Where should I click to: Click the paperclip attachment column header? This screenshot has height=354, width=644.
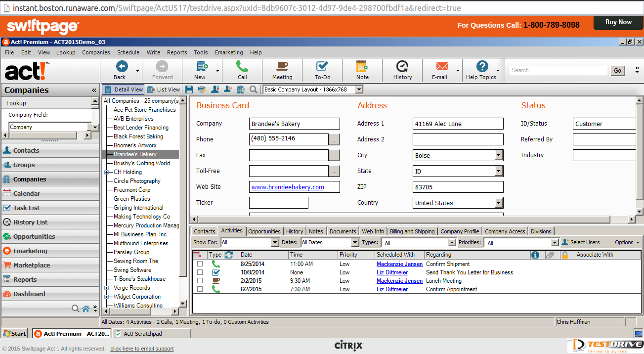click(550, 255)
